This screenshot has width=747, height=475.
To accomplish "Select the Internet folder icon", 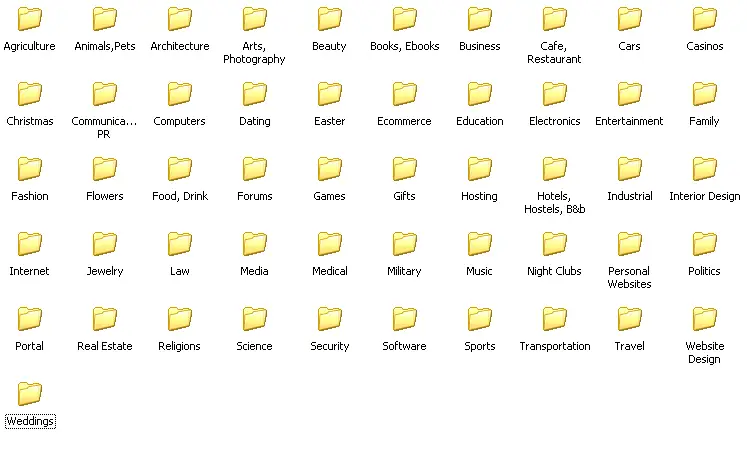I will [30, 244].
